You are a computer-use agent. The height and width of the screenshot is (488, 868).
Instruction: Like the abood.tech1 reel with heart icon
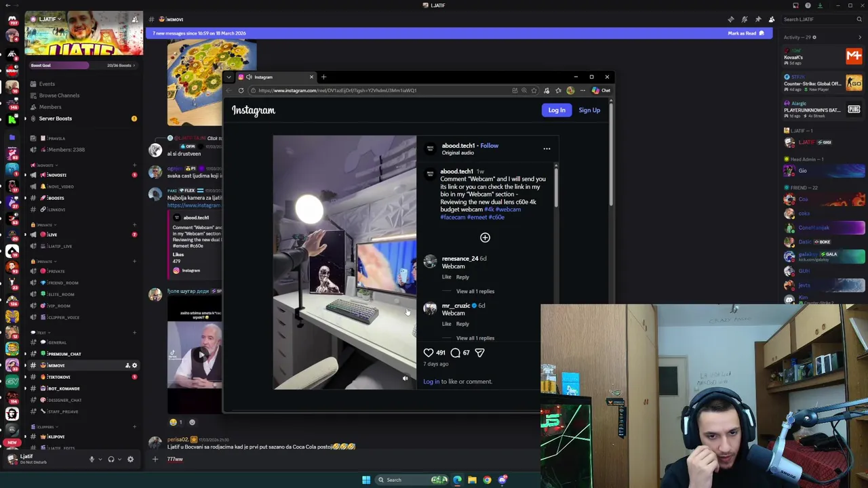click(x=429, y=352)
